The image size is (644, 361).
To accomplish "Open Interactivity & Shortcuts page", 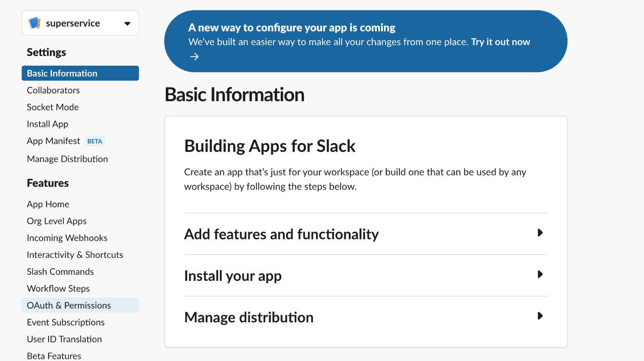I will click(x=75, y=255).
